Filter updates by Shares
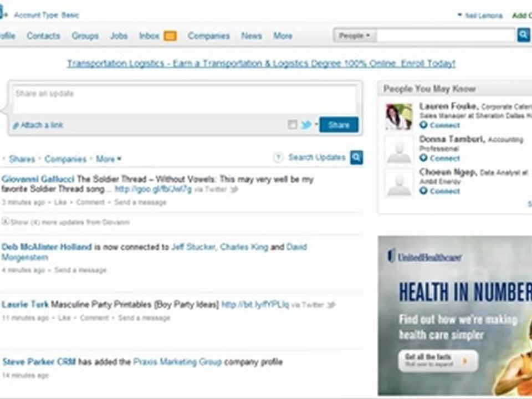The height and width of the screenshot is (399, 532). pos(22,159)
